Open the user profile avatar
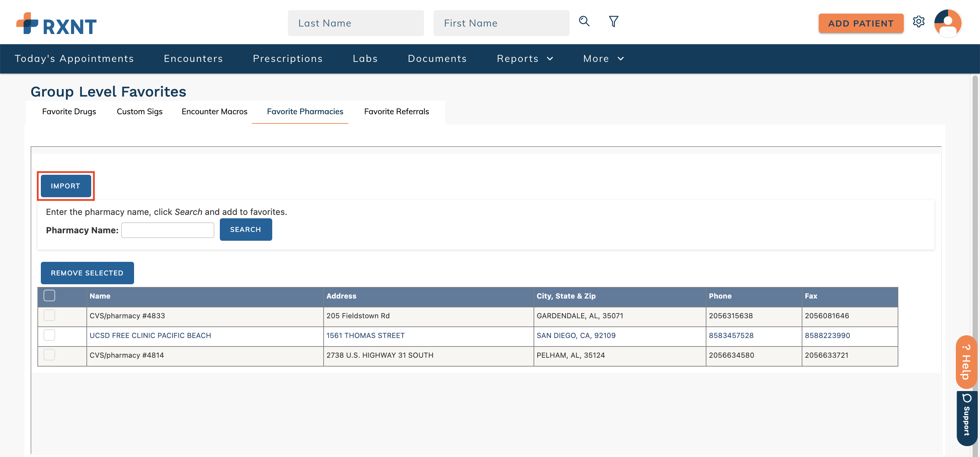The image size is (980, 457). click(948, 23)
